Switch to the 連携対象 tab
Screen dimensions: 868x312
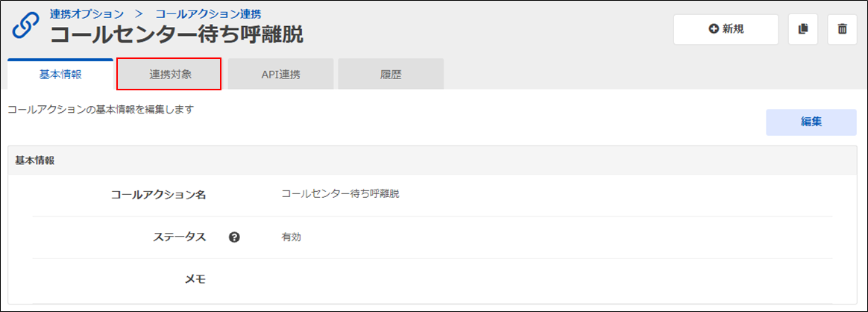coord(169,75)
